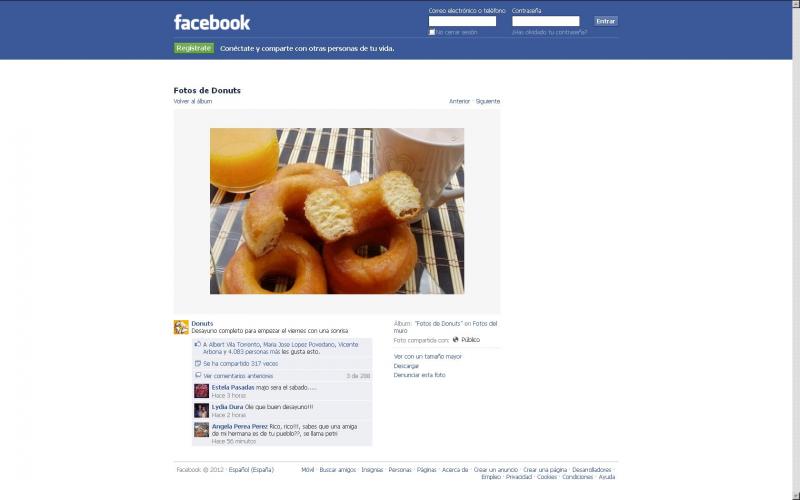Open Estela Pasadas's avatar
The image size is (800, 500).
pyautogui.click(x=202, y=391)
